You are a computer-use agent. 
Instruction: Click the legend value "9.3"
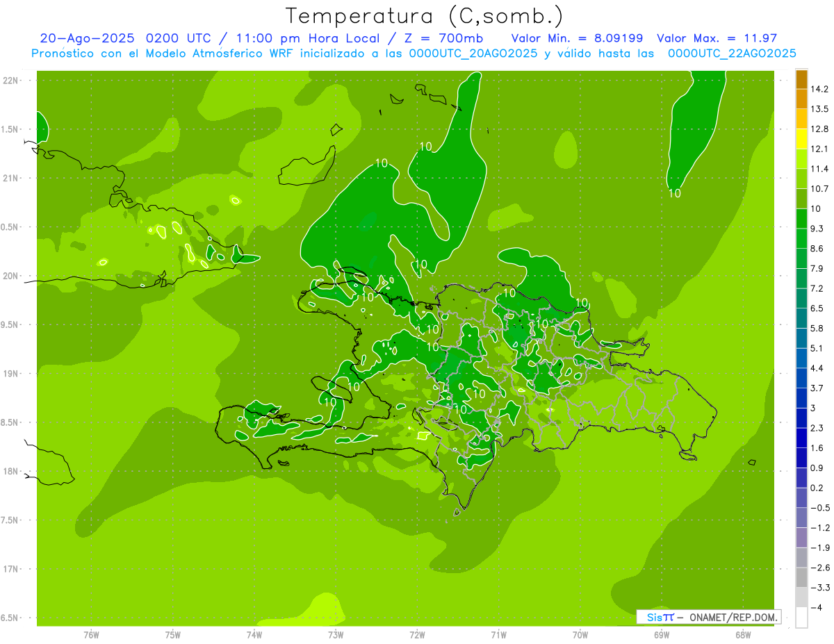pyautogui.click(x=817, y=229)
